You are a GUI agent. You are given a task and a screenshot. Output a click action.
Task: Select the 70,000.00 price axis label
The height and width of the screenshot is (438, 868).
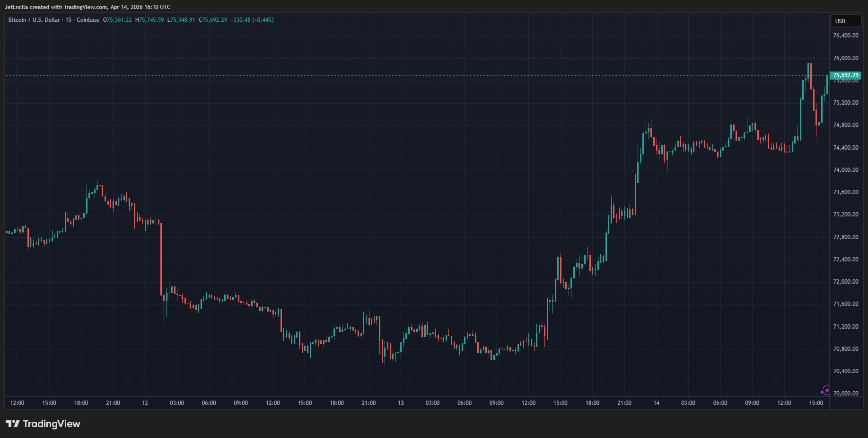coord(845,393)
